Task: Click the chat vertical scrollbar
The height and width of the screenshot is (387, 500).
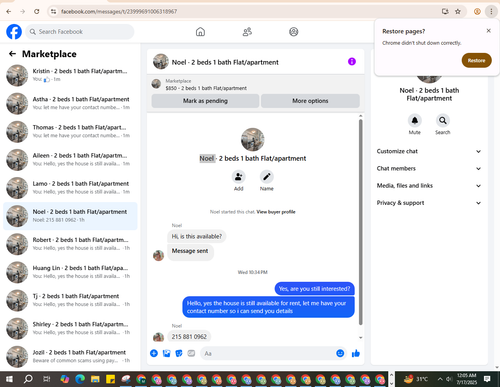Action: 360,222
